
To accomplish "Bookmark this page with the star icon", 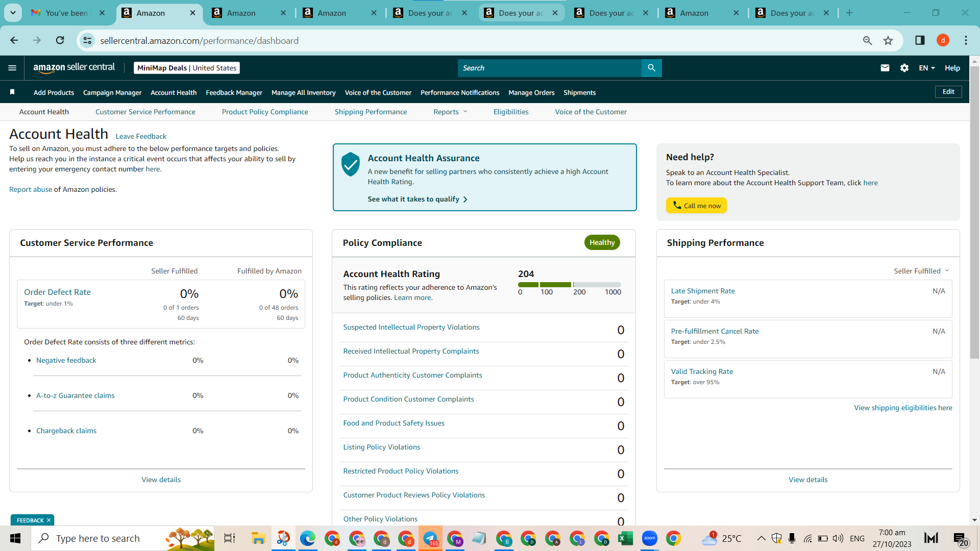I will click(x=888, y=40).
